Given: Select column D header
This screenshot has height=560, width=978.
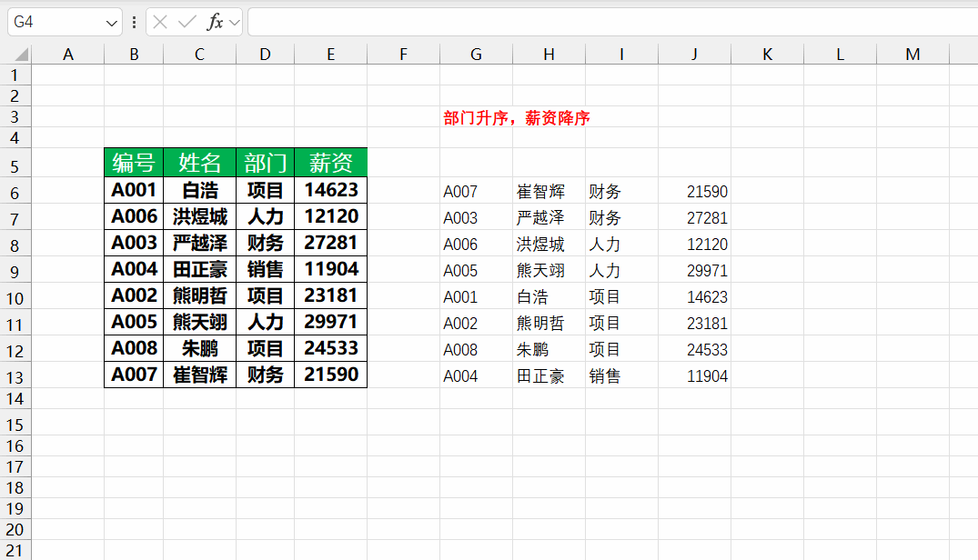Looking at the screenshot, I should [x=265, y=55].
